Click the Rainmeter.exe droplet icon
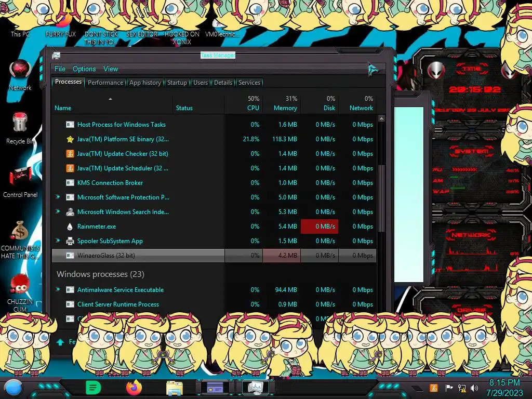The width and height of the screenshot is (532, 399). tap(70, 227)
